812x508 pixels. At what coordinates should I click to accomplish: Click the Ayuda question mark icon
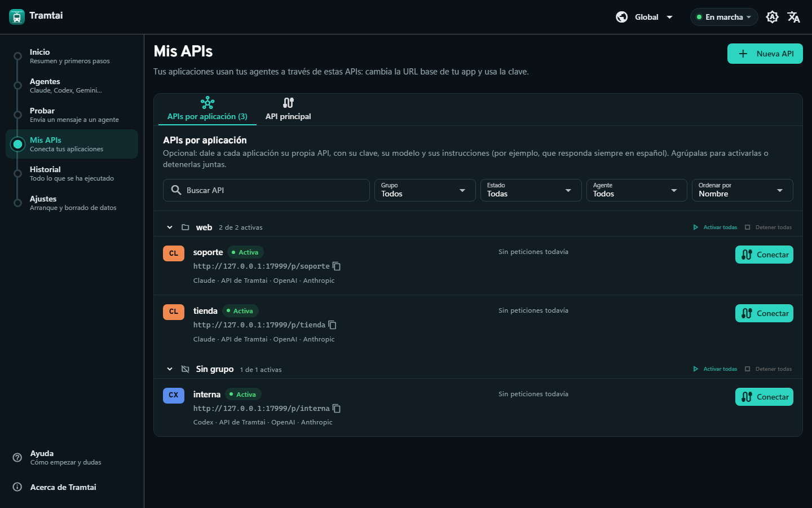click(x=17, y=457)
